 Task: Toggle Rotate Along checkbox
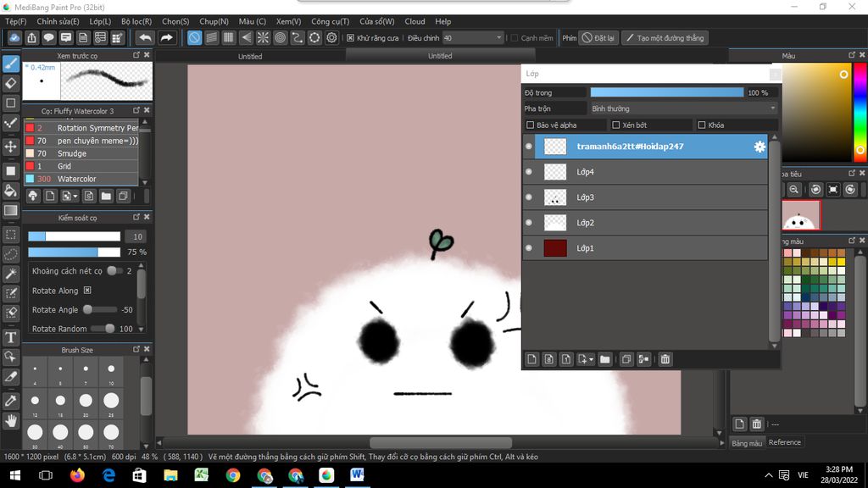point(87,291)
